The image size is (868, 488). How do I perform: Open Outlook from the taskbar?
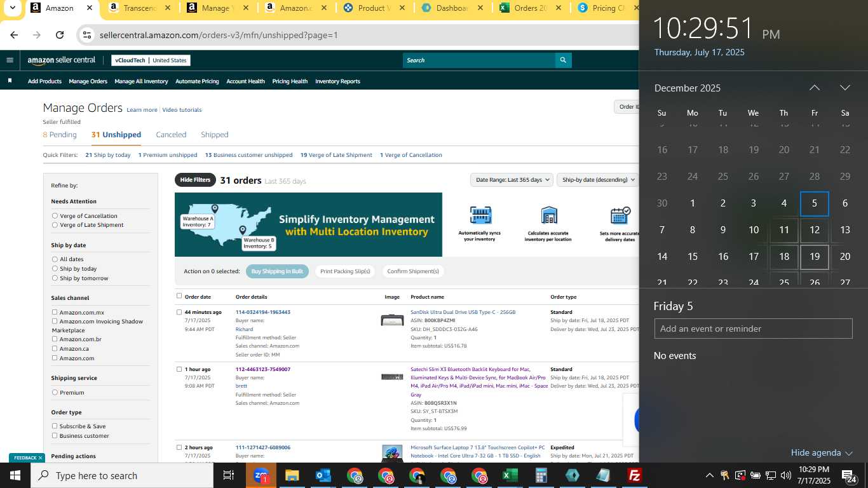tap(323, 475)
